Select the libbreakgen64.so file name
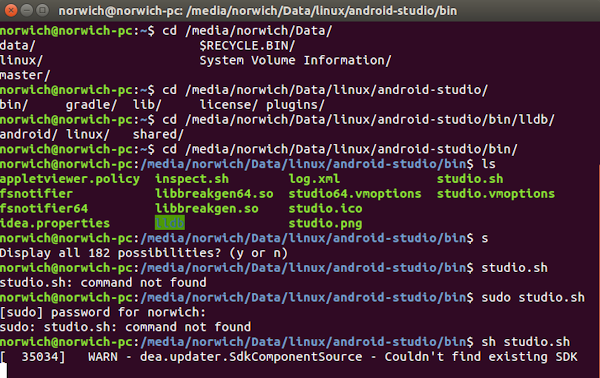 tap(214, 194)
